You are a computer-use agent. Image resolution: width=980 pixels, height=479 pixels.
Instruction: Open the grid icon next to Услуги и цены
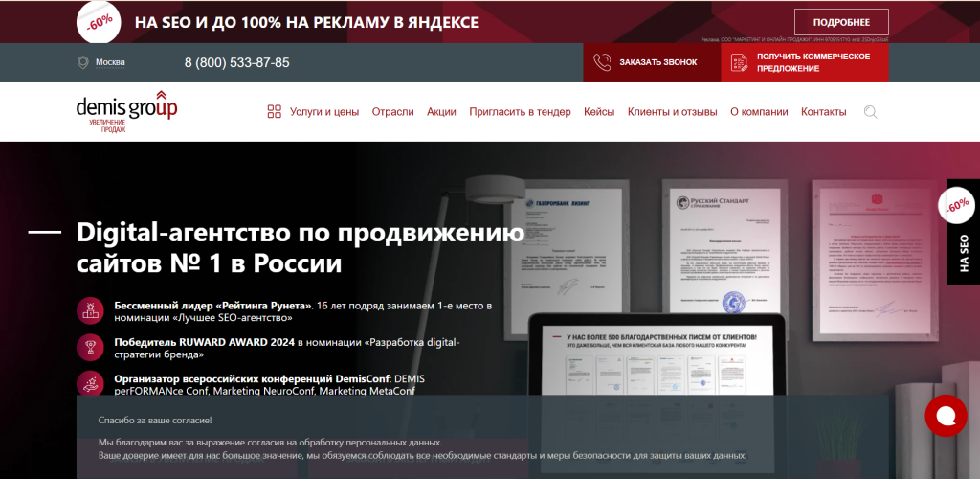coord(275,112)
